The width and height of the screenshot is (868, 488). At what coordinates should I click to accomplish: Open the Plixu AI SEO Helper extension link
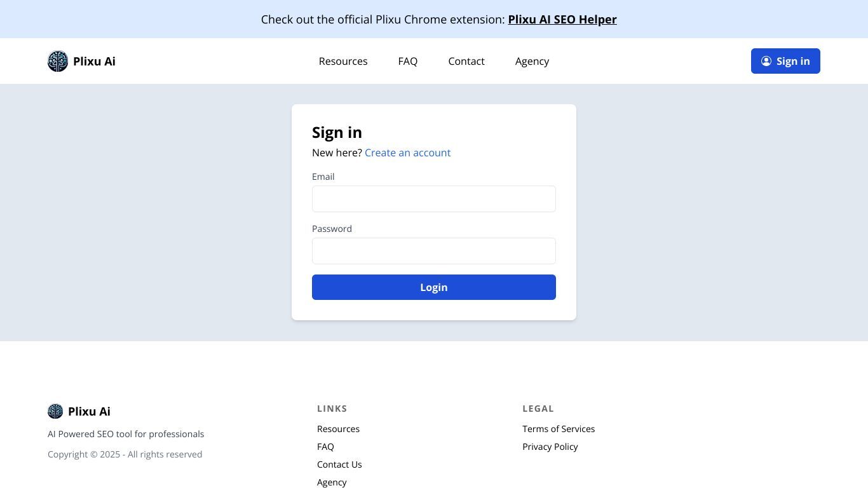click(562, 19)
